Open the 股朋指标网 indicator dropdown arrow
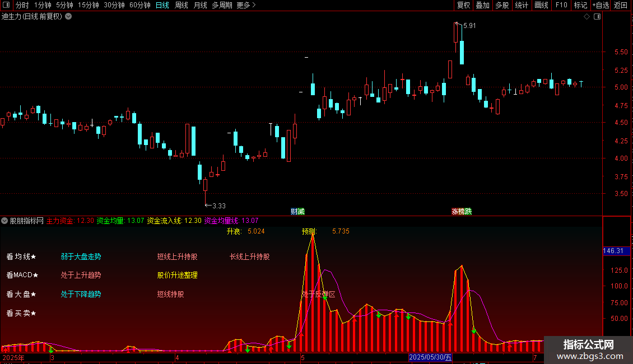The width and height of the screenshot is (633, 364). click(x=4, y=221)
